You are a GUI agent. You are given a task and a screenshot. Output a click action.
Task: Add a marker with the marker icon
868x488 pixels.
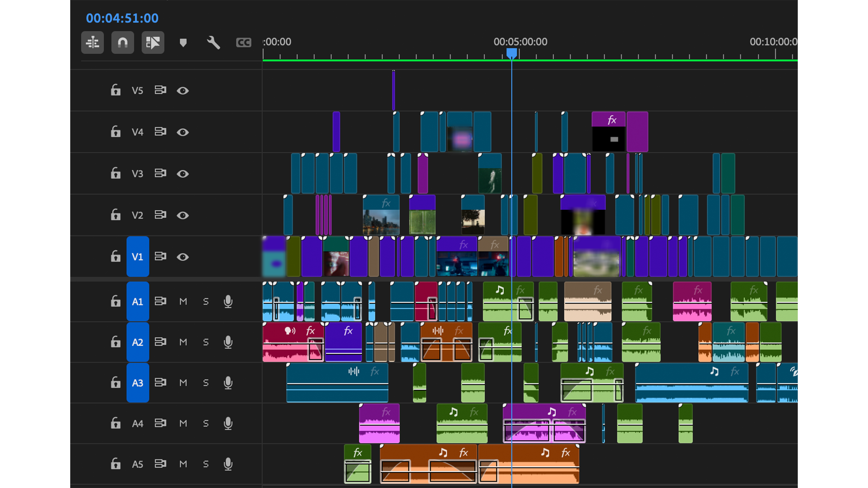tap(183, 43)
